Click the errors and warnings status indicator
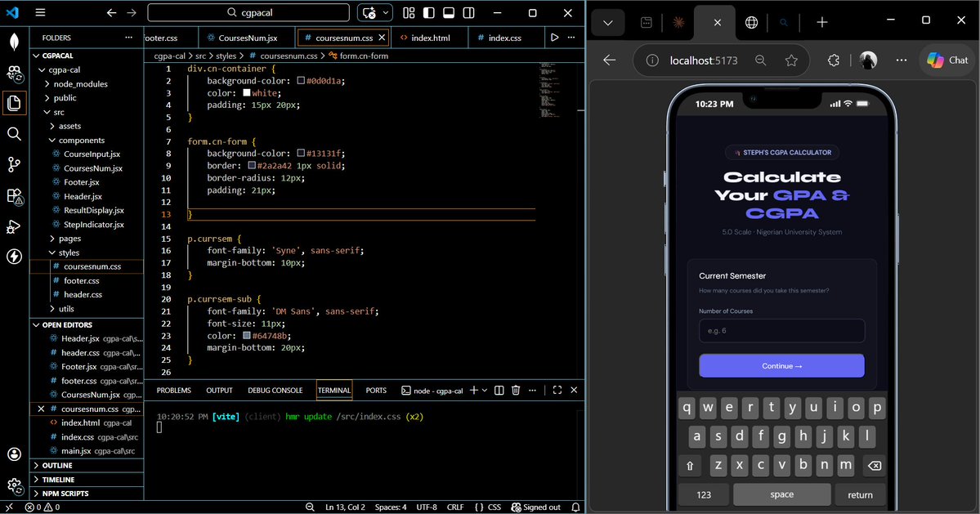 (43, 507)
